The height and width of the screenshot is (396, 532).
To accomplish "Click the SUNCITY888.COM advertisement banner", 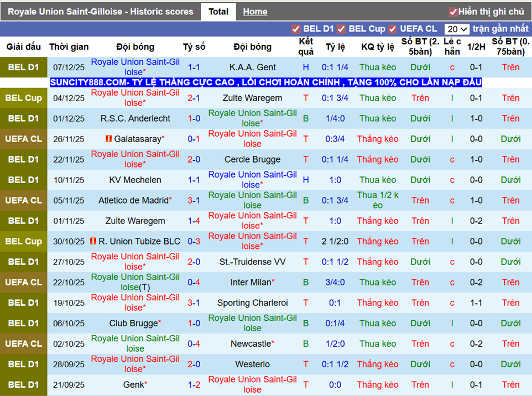I will tap(265, 82).
